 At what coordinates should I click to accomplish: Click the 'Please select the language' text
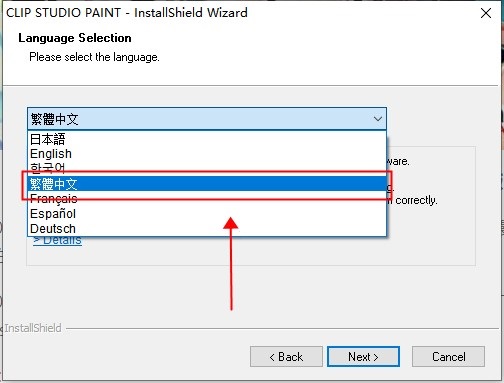click(94, 57)
